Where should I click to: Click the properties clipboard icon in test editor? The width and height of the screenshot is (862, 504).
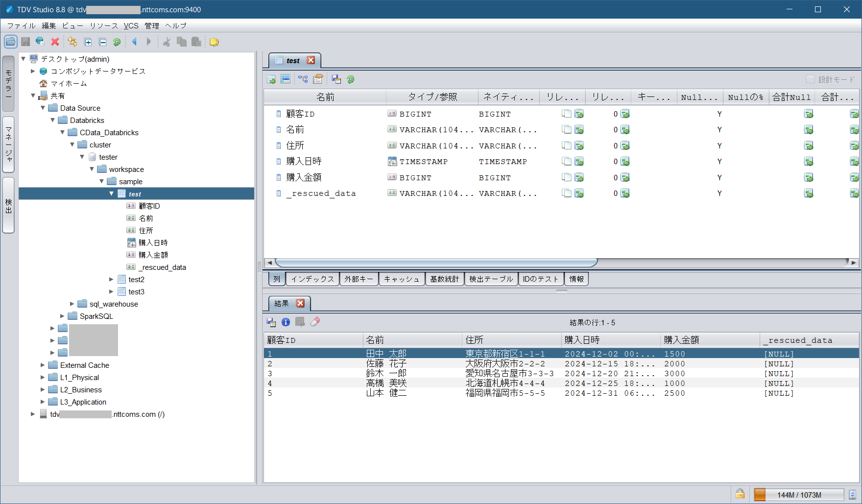pos(318,79)
